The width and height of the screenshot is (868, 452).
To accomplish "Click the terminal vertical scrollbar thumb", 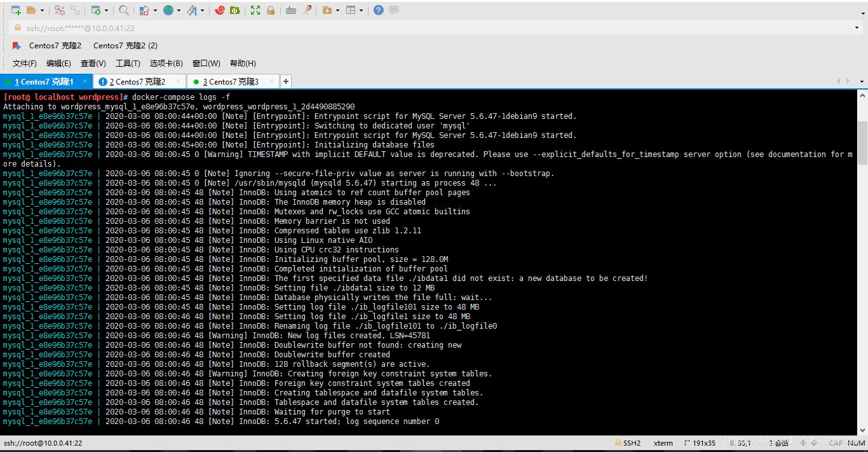I will pos(862,143).
